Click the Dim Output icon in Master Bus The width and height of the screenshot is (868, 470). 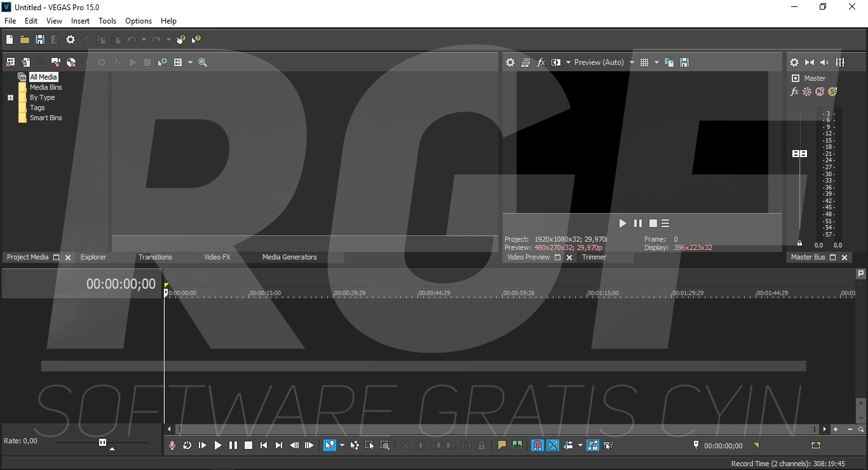pos(825,62)
